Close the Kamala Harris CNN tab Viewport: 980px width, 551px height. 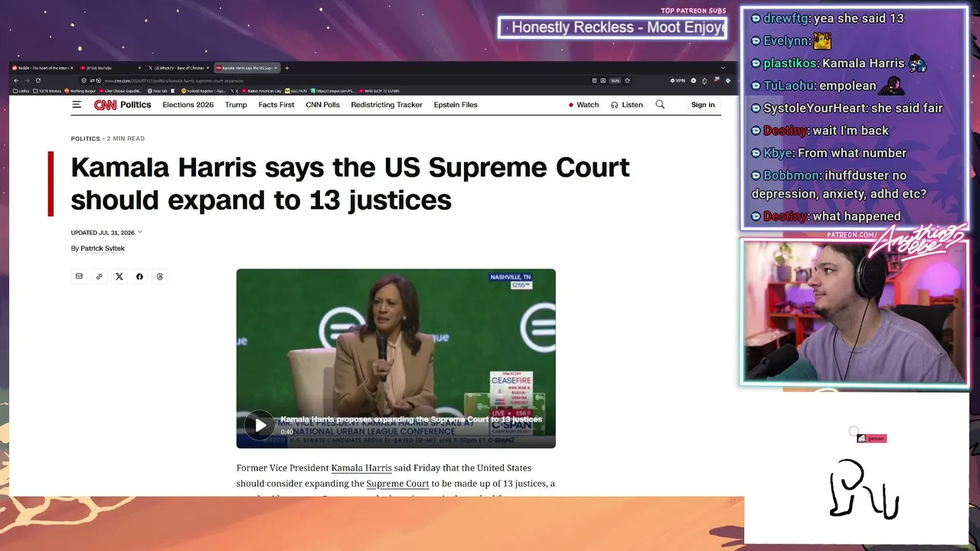[275, 68]
